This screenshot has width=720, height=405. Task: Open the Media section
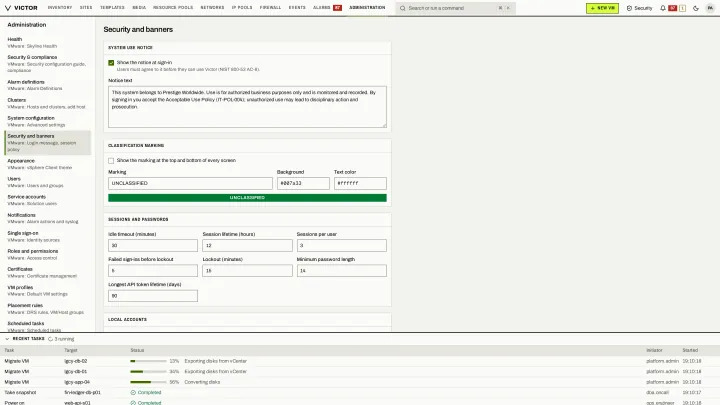click(139, 8)
